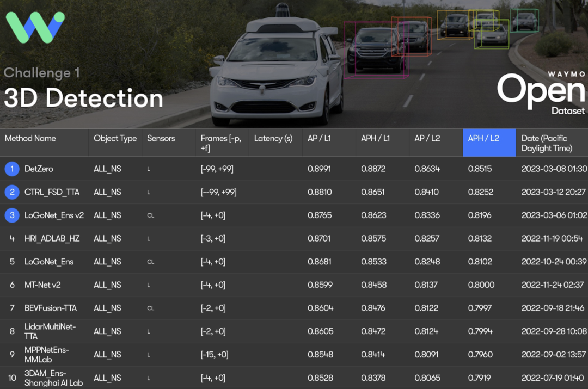Image resolution: width=588 pixels, height=389 pixels.
Task: Click the blue rank 3 badge
Action: click(x=12, y=215)
